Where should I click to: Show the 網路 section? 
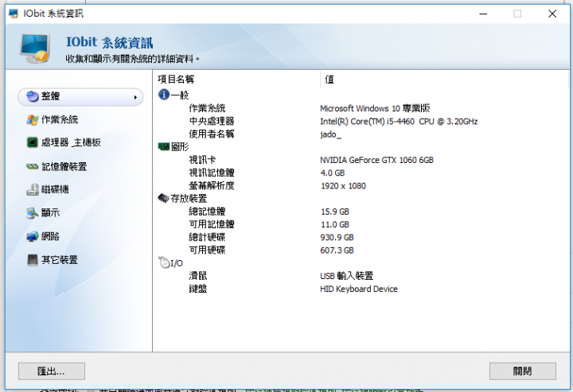(x=43, y=236)
